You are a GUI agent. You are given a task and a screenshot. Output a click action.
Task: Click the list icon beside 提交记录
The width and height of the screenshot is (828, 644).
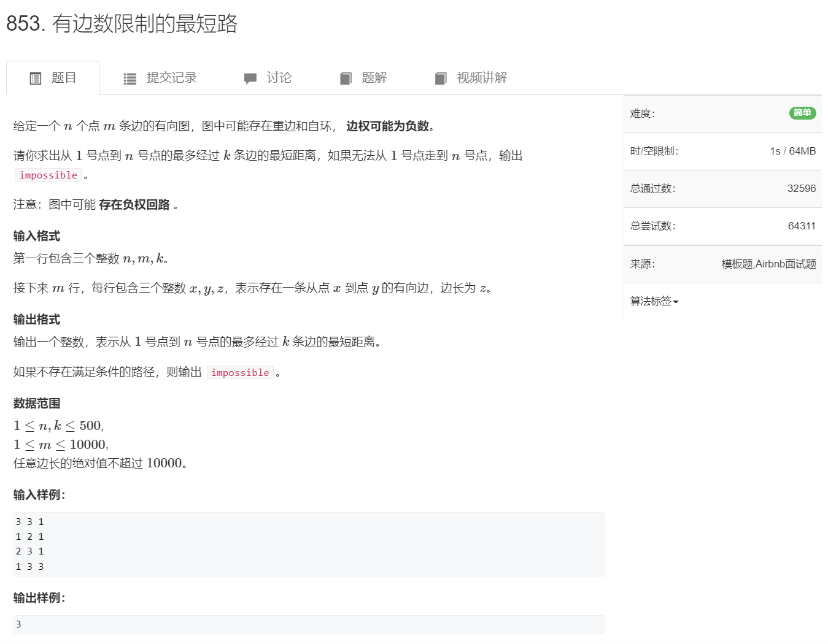click(x=130, y=78)
